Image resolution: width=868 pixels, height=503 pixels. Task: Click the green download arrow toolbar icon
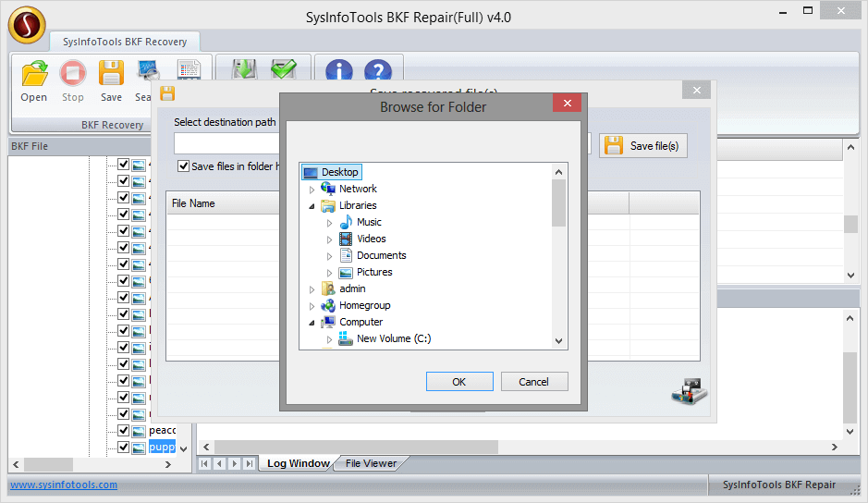[244, 69]
